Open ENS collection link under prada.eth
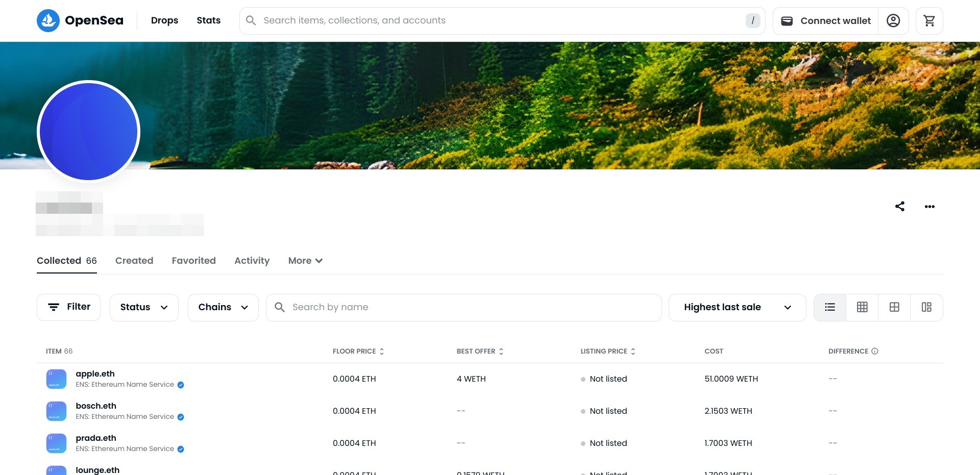Viewport: 980px width, 475px height. pos(125,449)
